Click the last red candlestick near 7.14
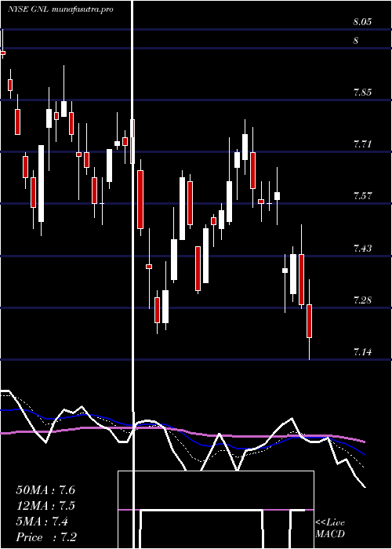392x549 pixels. (310, 321)
